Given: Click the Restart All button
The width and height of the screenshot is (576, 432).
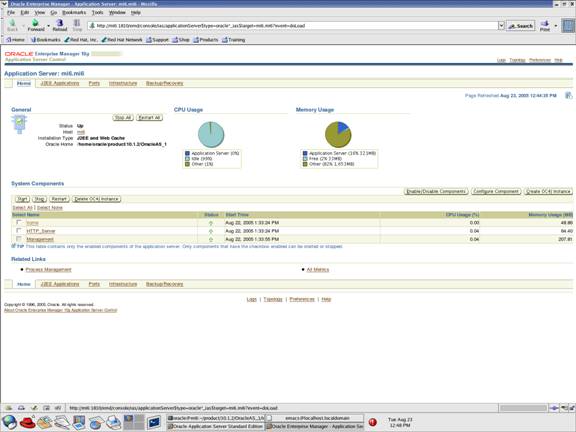Looking at the screenshot, I should pyautogui.click(x=150, y=118).
